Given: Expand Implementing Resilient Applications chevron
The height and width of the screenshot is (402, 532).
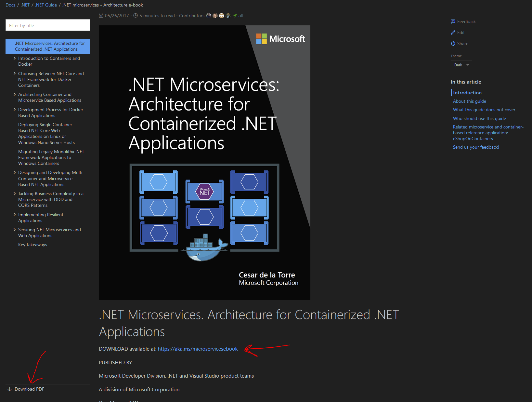Looking at the screenshot, I should pos(15,215).
